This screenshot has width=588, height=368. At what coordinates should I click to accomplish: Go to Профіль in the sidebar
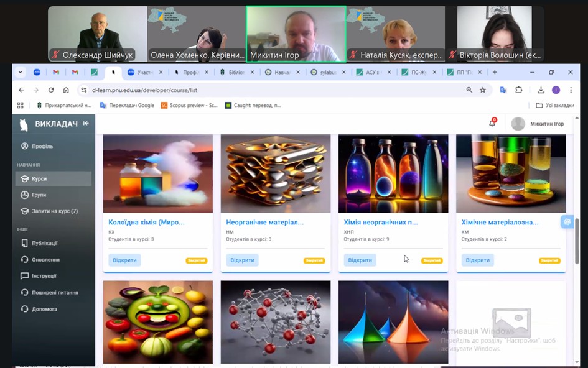coord(42,146)
